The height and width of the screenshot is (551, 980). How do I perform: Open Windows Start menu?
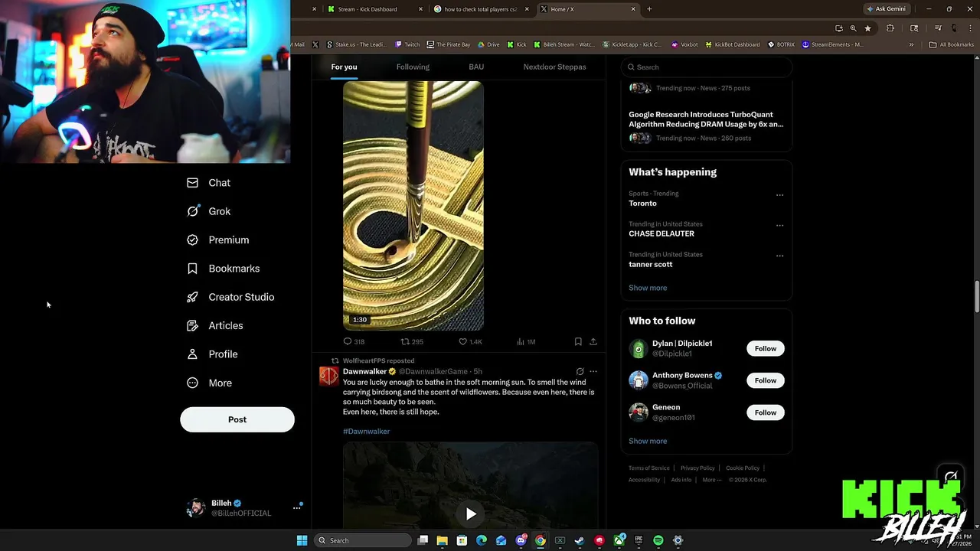pos(302,540)
